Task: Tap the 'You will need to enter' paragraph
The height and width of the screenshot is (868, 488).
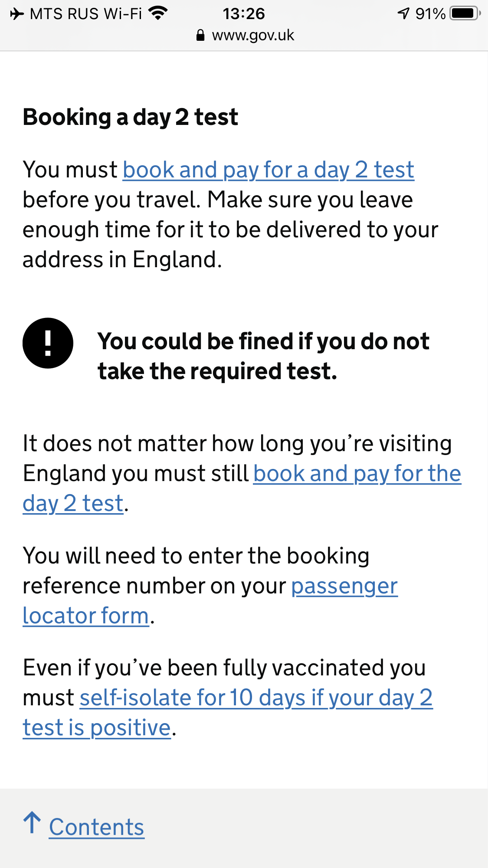Action: point(196,556)
